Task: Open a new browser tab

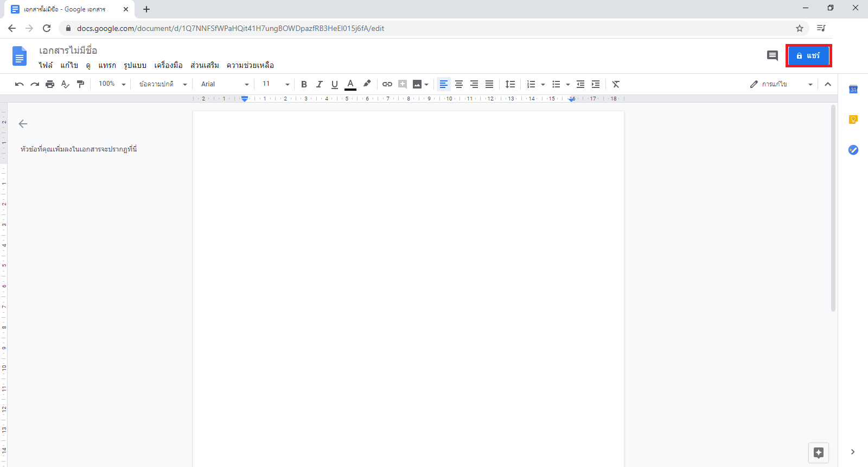Action: (x=146, y=9)
